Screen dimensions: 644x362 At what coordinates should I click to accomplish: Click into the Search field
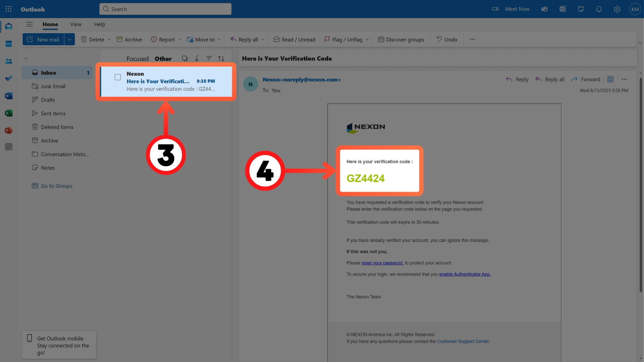point(165,9)
